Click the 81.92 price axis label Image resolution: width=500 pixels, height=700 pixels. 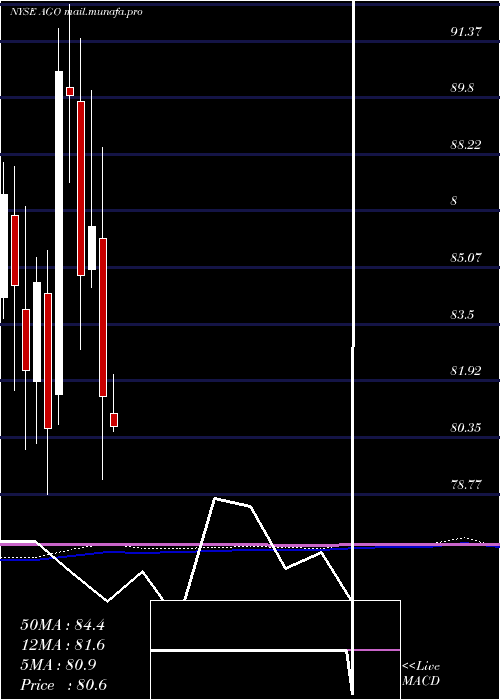(x=466, y=371)
